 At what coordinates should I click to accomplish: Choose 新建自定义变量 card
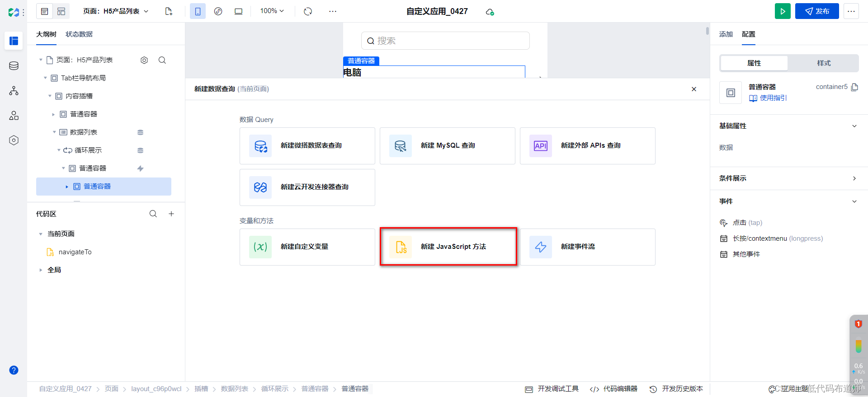point(307,247)
